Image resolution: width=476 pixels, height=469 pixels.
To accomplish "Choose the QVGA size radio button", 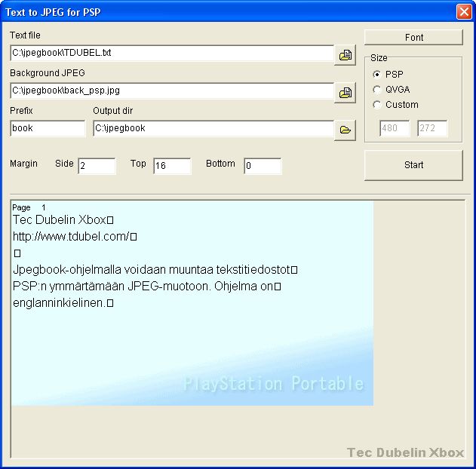I will tap(378, 90).
